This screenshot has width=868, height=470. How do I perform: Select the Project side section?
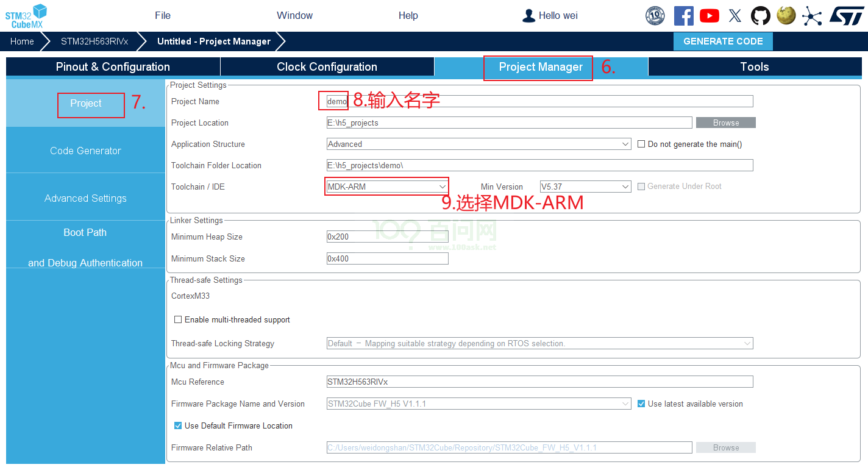[x=85, y=104]
